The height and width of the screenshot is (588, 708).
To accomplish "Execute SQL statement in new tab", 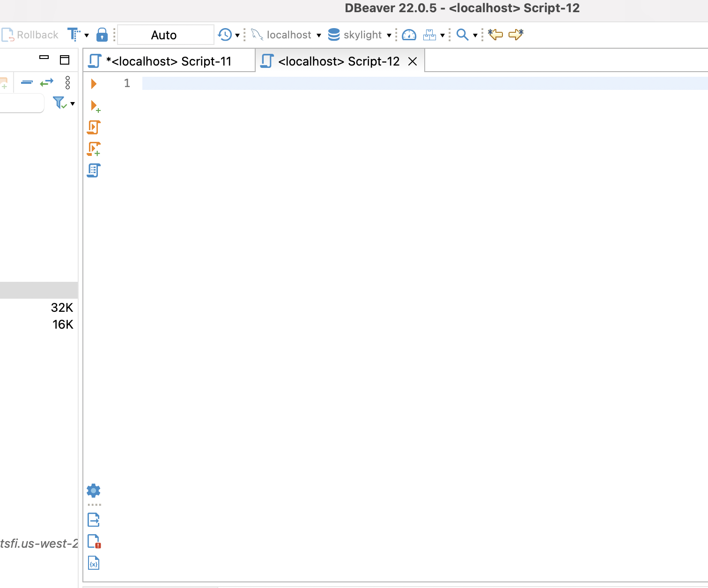I will point(95,106).
